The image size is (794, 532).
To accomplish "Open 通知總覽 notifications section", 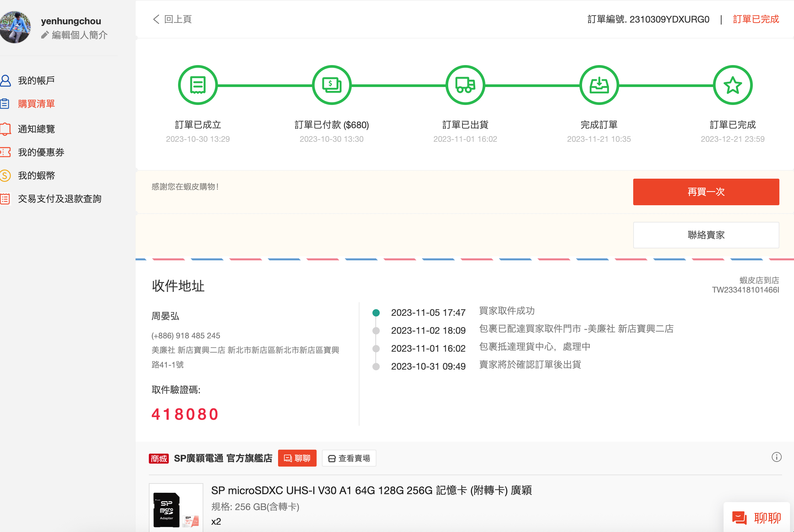I will click(36, 129).
